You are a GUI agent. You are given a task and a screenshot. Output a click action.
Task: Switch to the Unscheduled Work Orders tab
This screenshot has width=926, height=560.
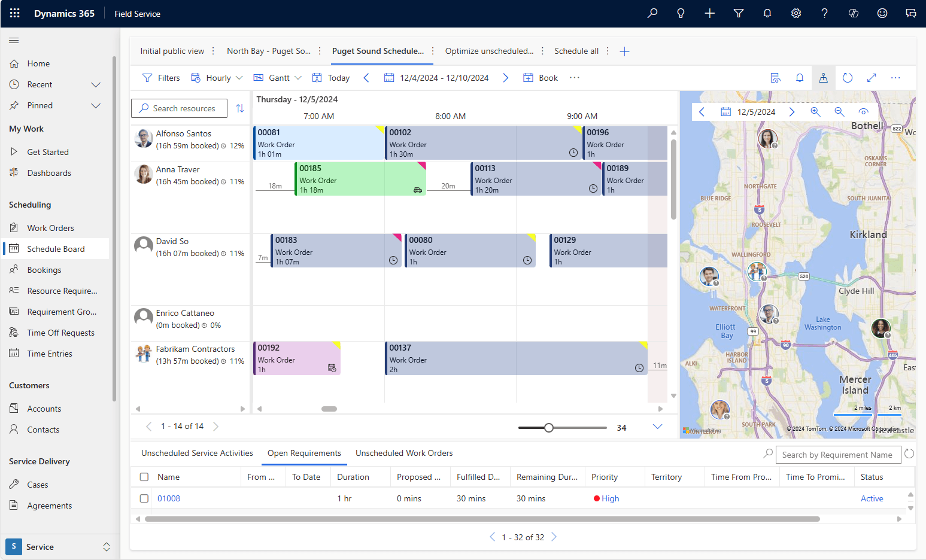[404, 453]
